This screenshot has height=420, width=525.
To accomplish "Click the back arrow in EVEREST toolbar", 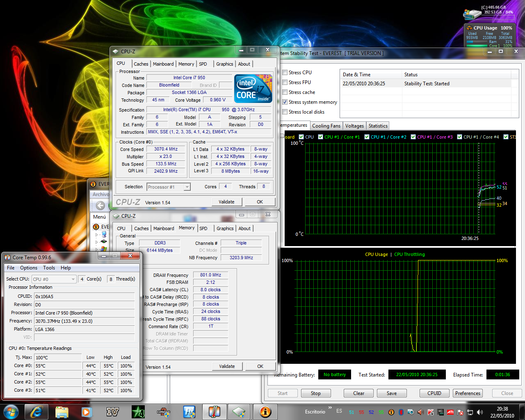I will (x=100, y=205).
